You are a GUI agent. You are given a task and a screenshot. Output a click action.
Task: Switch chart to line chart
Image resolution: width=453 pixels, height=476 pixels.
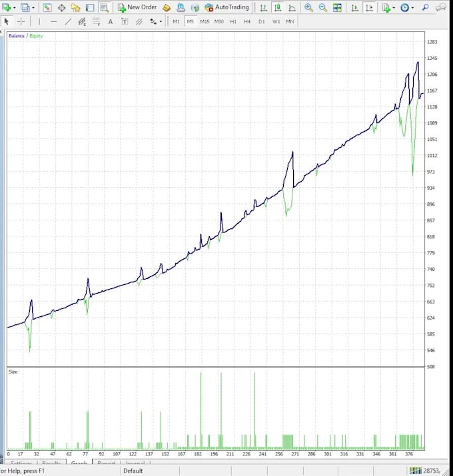pyautogui.click(x=292, y=7)
